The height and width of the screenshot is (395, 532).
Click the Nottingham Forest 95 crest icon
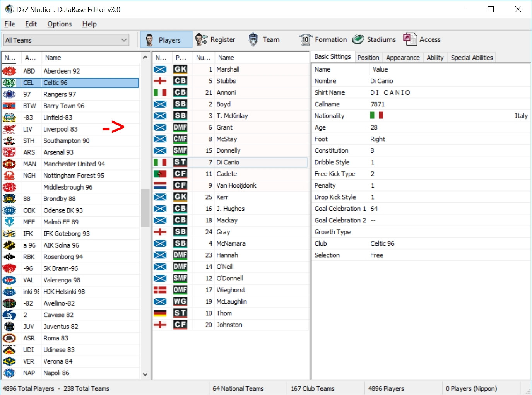pos(9,176)
